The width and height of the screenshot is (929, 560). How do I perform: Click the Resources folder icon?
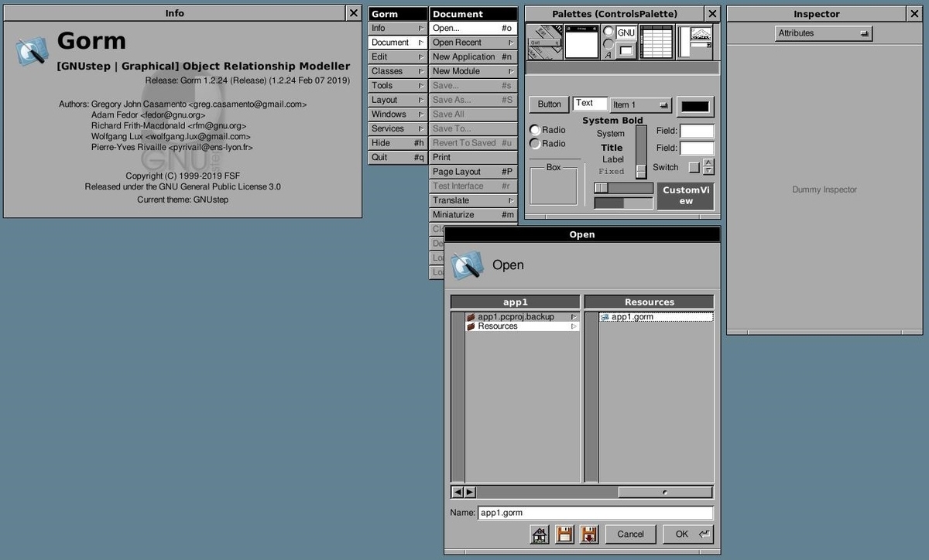(x=471, y=326)
